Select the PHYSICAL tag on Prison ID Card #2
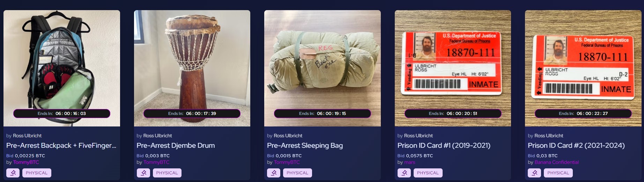 [x=558, y=173]
